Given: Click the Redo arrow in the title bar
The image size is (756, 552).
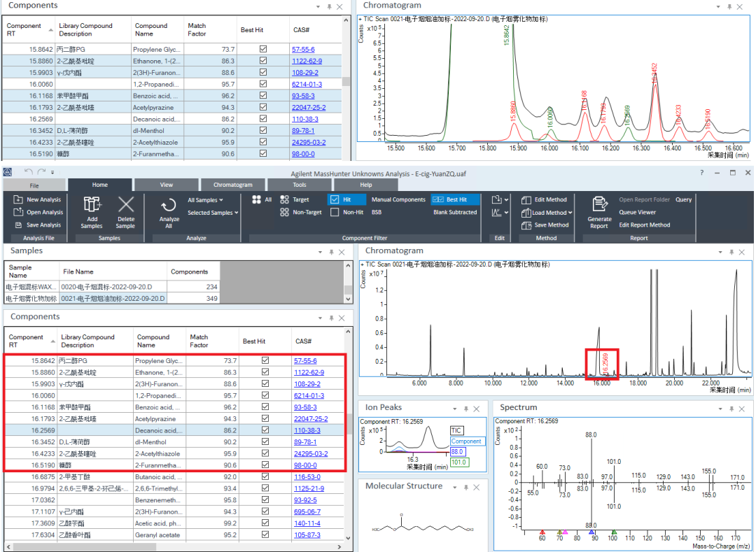Looking at the screenshot, I should [x=41, y=172].
